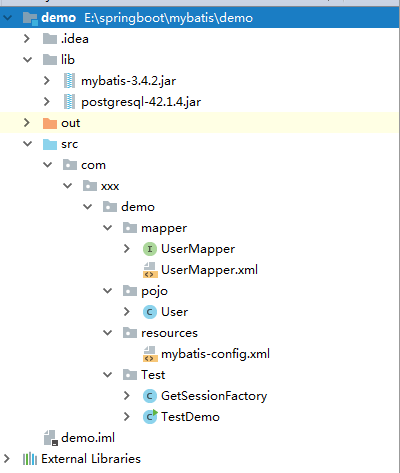Collapse the lib folder
Viewport: 400px width, 473px height.
tap(27, 60)
